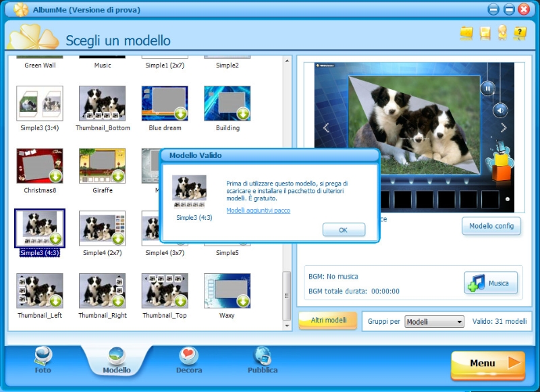This screenshot has height=392, width=540.
Task: Switch to the Foto tab
Action: (43, 360)
